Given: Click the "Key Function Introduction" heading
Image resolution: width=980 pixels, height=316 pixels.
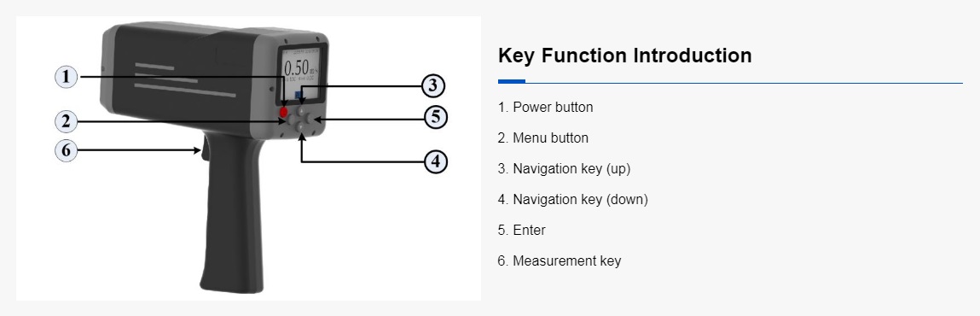Looking at the screenshot, I should [624, 55].
